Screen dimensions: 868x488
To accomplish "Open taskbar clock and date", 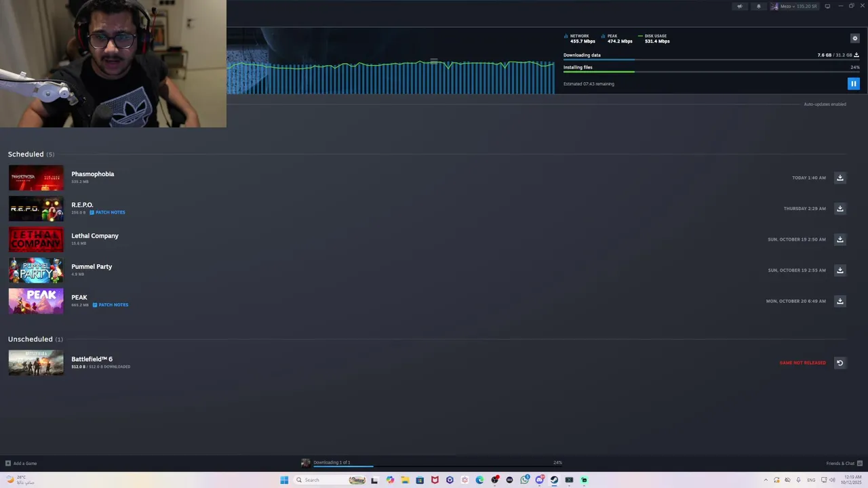I will [x=852, y=480].
